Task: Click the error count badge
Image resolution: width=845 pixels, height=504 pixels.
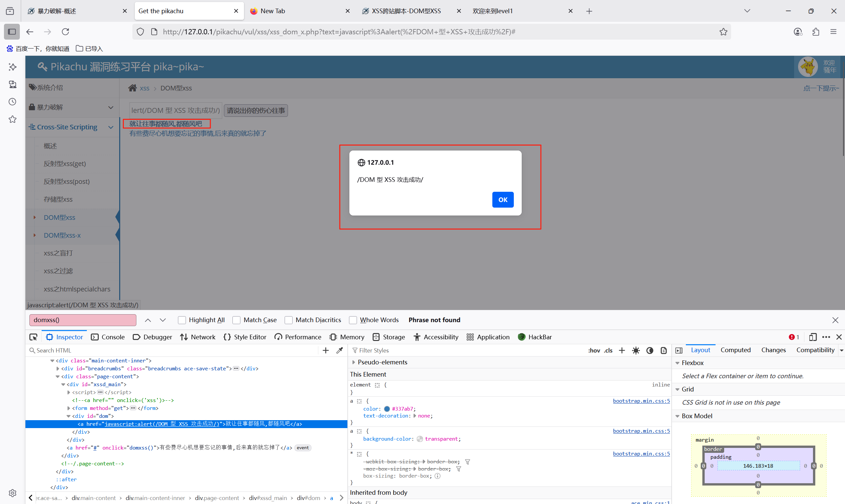Action: (794, 337)
